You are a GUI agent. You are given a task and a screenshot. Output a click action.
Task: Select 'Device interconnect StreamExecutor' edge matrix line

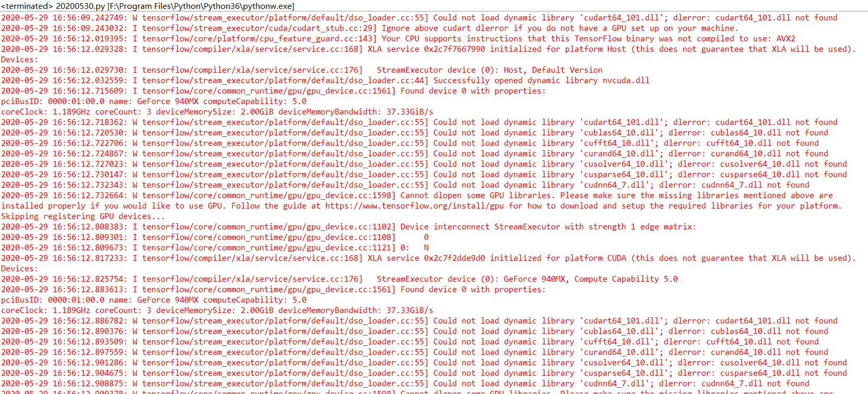point(348,227)
